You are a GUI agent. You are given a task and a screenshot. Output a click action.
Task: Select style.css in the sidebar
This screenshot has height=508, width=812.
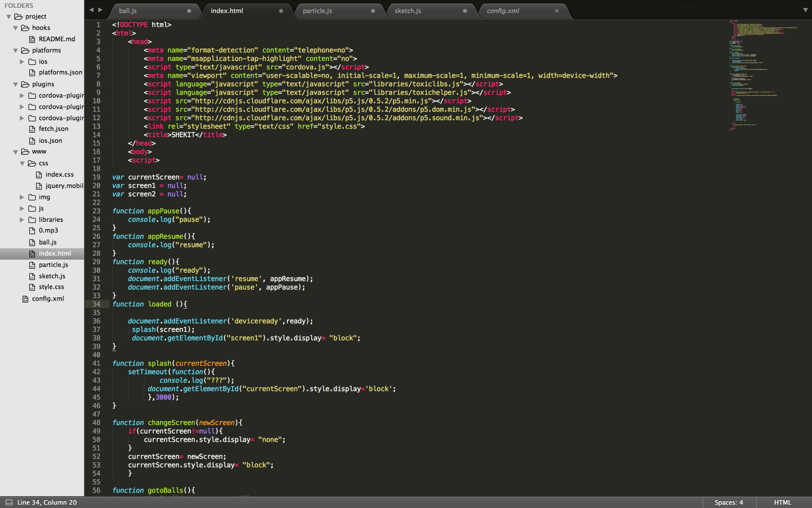click(51, 287)
